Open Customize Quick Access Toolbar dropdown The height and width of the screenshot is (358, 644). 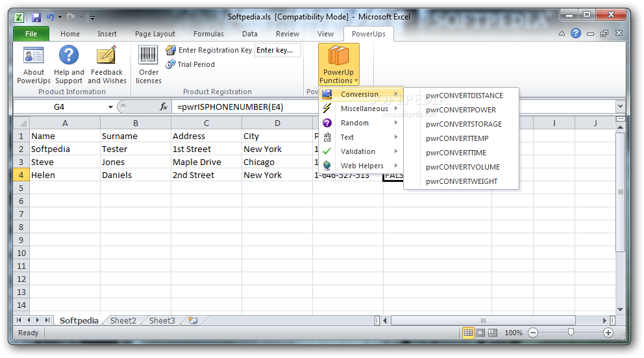pos(92,18)
